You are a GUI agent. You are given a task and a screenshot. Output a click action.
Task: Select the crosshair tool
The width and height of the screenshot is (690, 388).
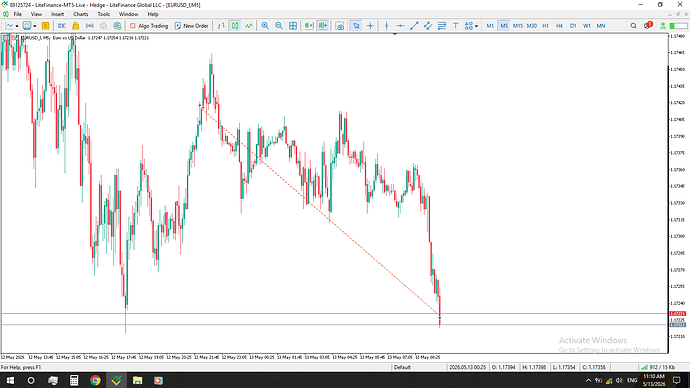370,26
